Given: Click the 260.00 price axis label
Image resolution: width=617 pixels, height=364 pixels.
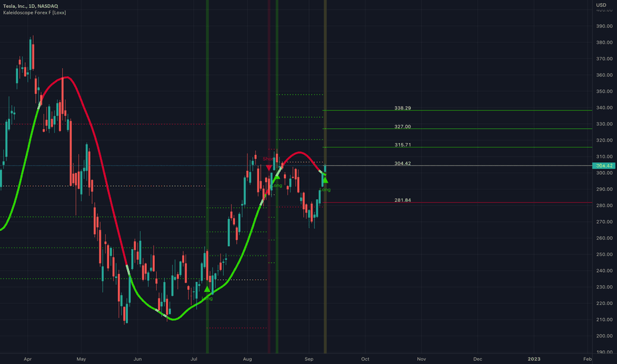Looking at the screenshot, I should pyautogui.click(x=604, y=238).
